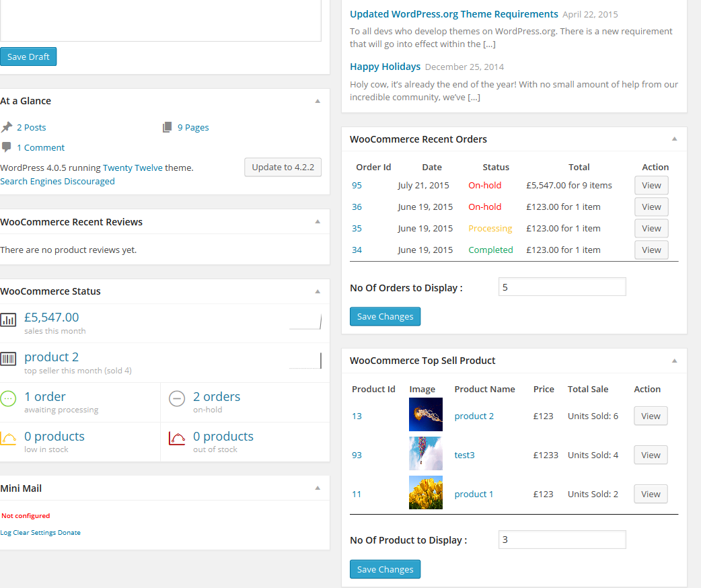View product 2 in top sellers
Screen dimensions: 701x588
coord(651,416)
